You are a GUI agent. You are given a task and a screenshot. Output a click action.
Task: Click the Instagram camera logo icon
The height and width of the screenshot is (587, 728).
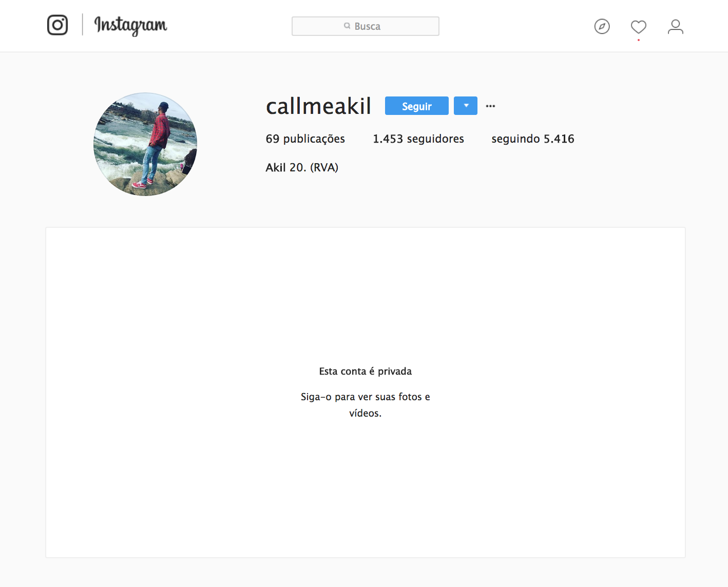pos(58,25)
